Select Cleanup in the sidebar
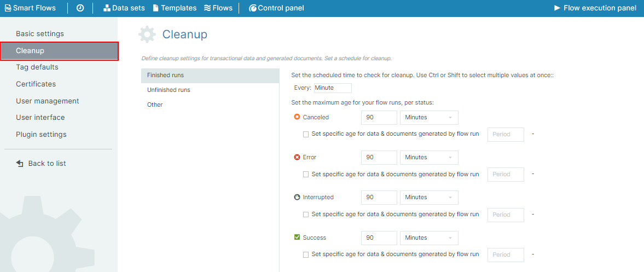Image resolution: width=644 pixels, height=272 pixels. tap(59, 51)
